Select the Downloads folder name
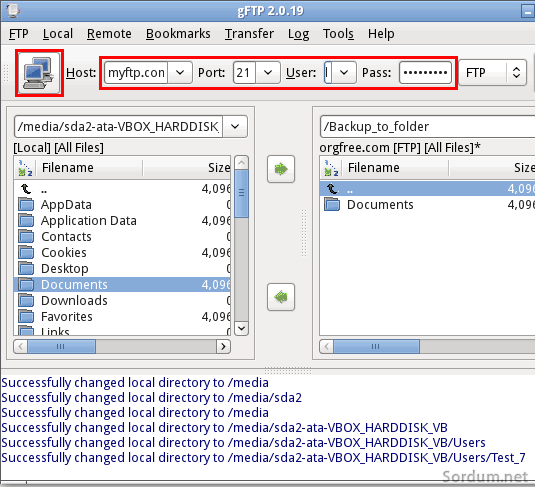The image size is (535, 487). tap(74, 301)
